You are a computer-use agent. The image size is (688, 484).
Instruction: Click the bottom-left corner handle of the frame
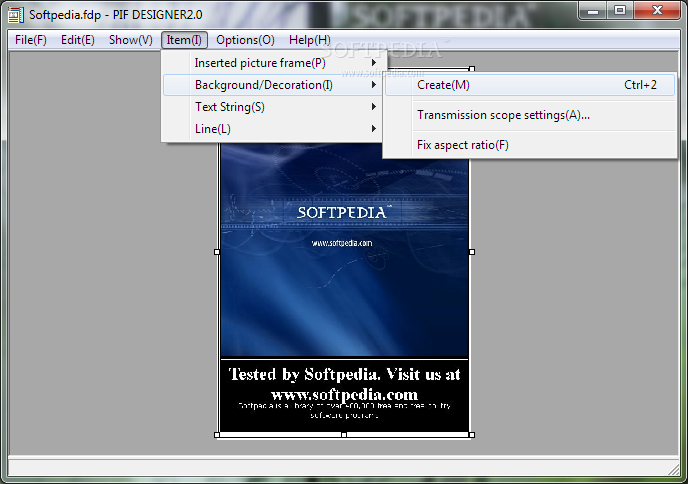(217, 435)
